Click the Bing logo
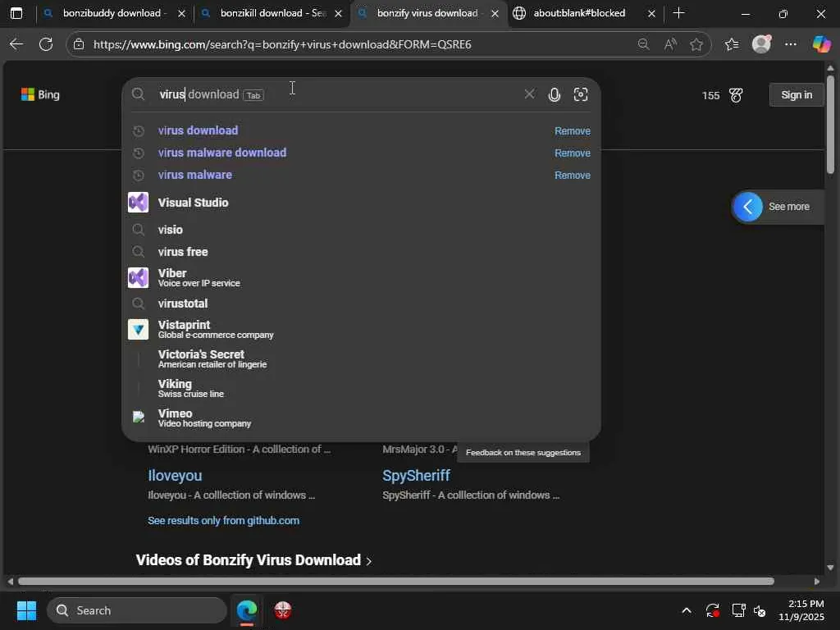840x630 pixels. click(40, 95)
